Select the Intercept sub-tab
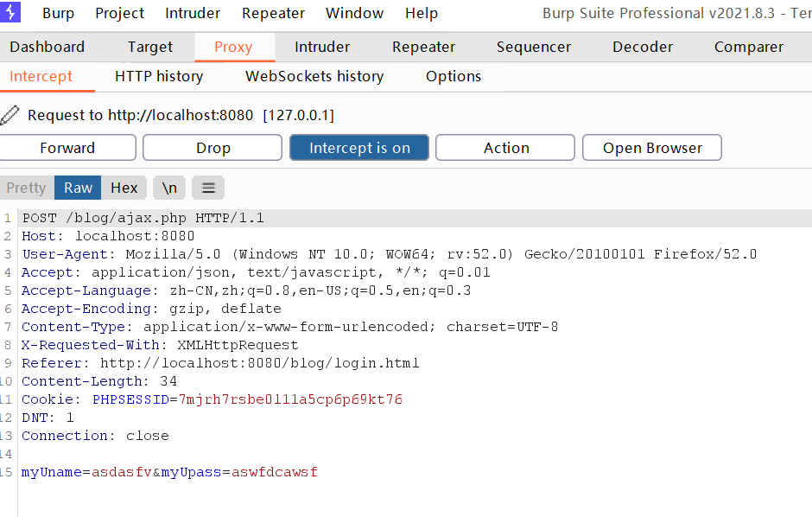The image size is (812, 517). pyautogui.click(x=41, y=77)
